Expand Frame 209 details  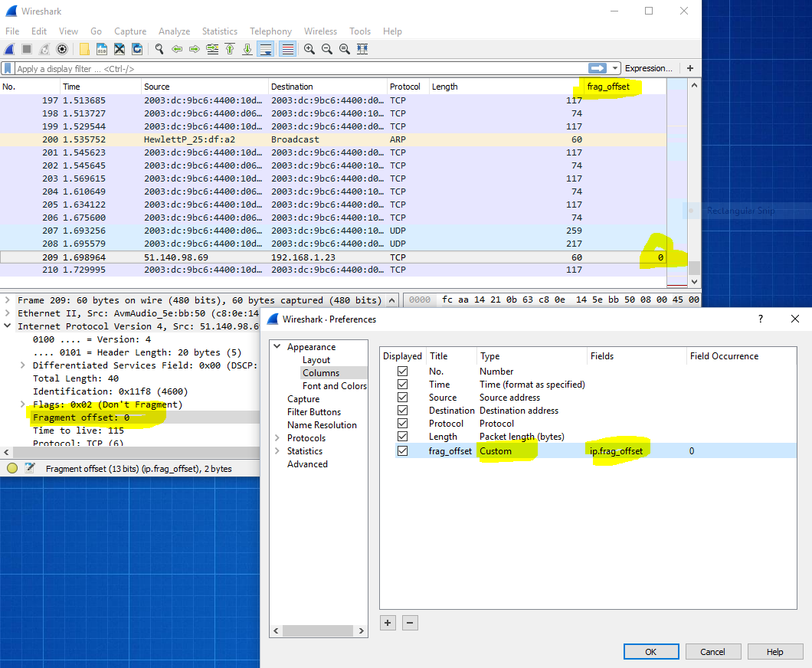click(7, 300)
